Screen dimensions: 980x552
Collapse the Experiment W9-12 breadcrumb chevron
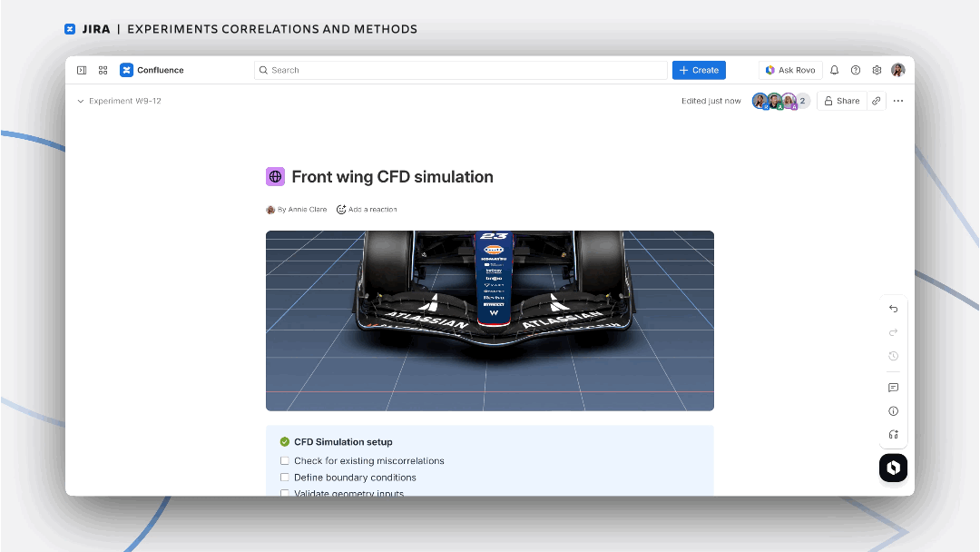coord(81,101)
